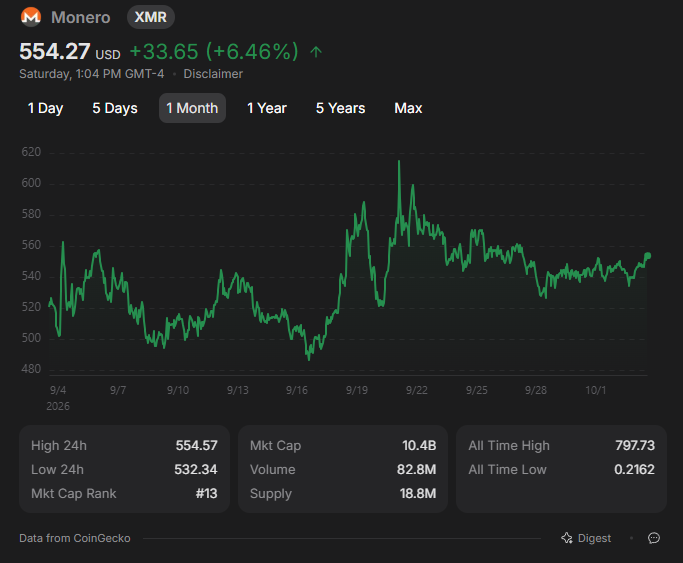
Task: Click the Supply value 18.8M
Action: [x=418, y=493]
